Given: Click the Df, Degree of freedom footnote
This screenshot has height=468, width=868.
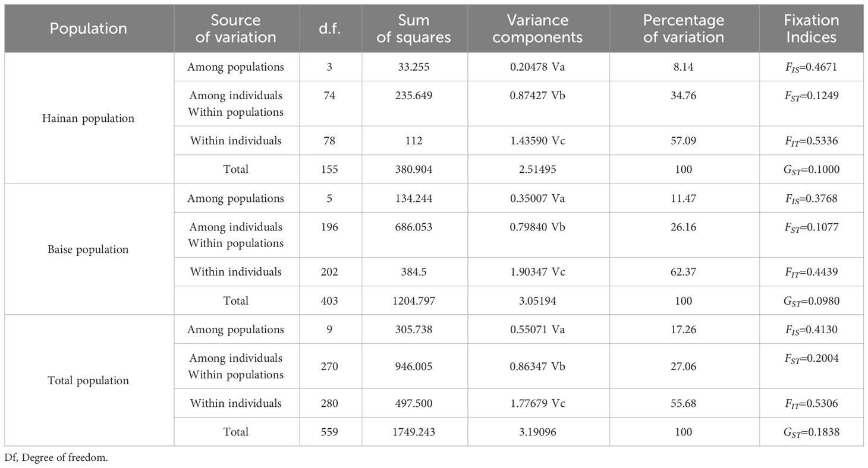Looking at the screenshot, I should pos(56,458).
